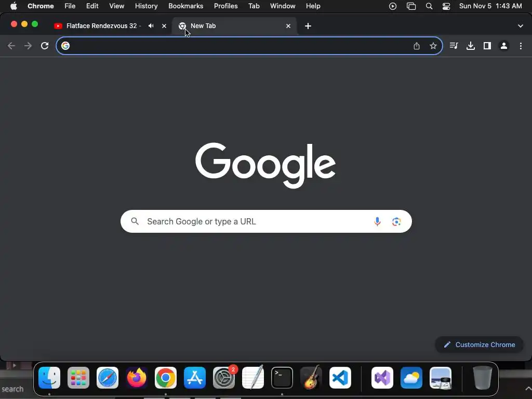Viewport: 532px width, 399px height.
Task: Open the Edit menu
Action: (92, 6)
